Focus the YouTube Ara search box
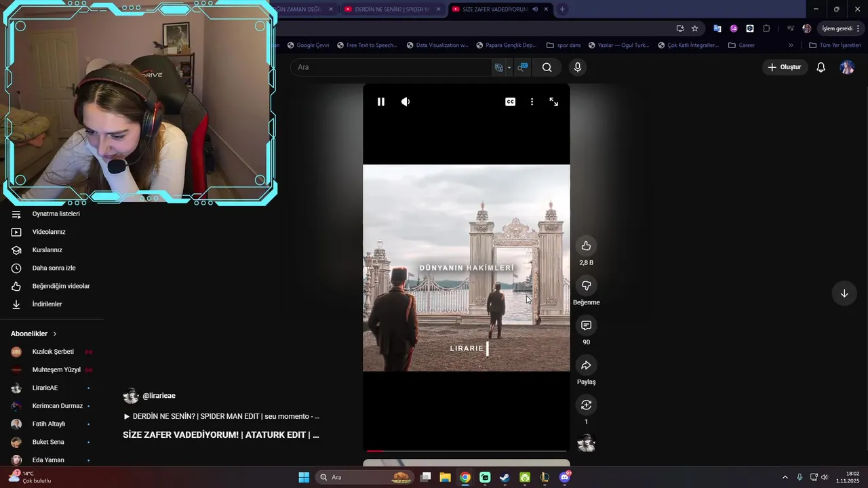The height and width of the screenshot is (488, 868). click(x=391, y=67)
